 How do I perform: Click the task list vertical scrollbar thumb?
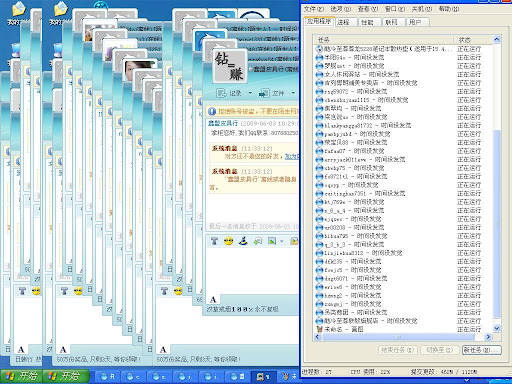[x=497, y=223]
